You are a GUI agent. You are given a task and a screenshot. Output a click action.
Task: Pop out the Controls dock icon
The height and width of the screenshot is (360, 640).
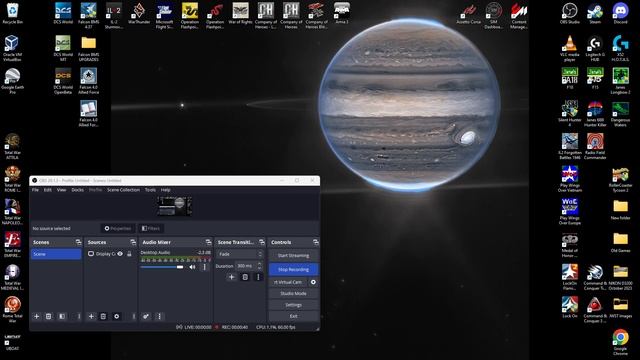tap(316, 242)
